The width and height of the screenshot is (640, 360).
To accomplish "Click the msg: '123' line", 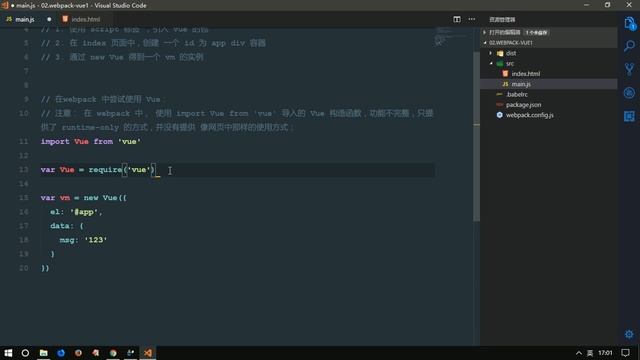I will (83, 240).
